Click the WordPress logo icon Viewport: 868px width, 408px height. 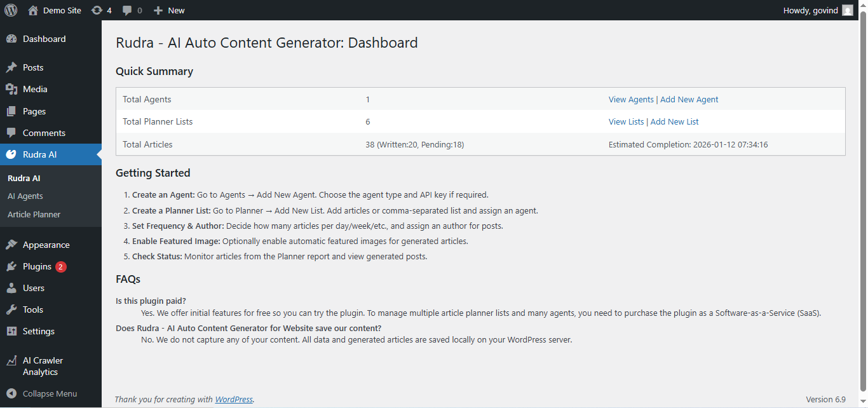click(11, 10)
